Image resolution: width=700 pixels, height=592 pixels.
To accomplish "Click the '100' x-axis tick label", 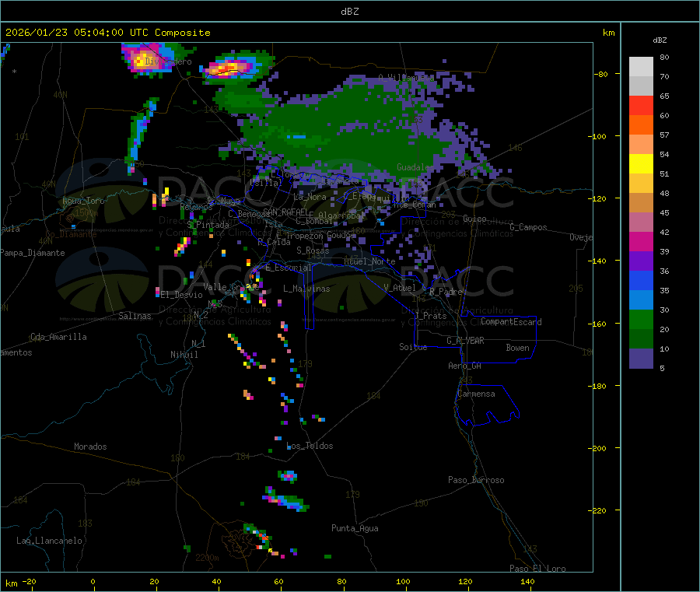I will (x=403, y=581).
